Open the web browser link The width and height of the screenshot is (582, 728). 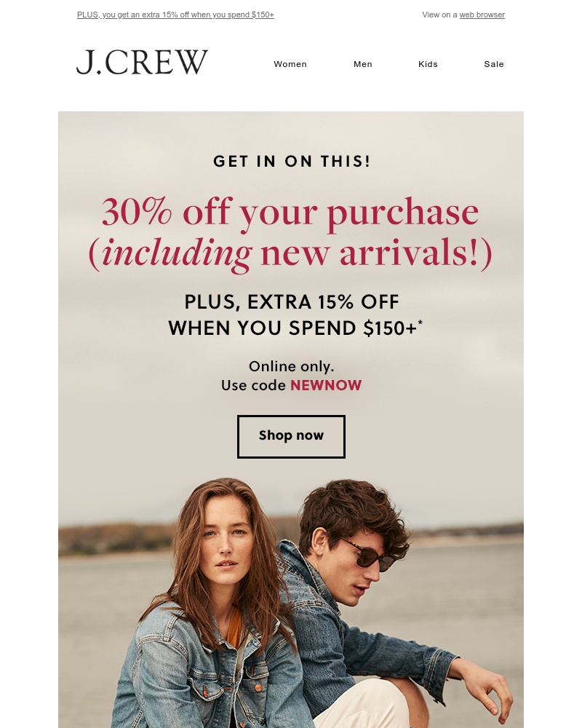pos(482,15)
